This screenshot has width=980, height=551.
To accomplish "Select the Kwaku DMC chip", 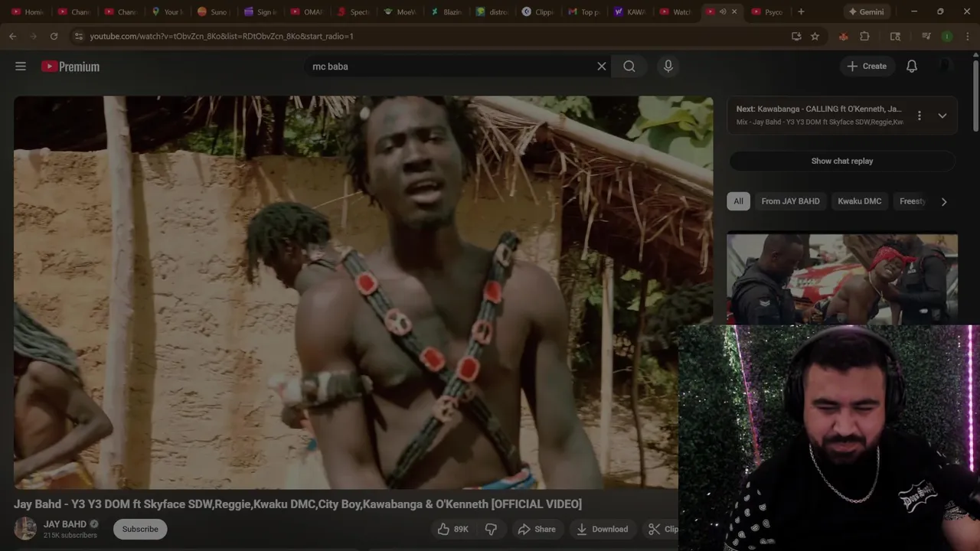I will [x=859, y=201].
